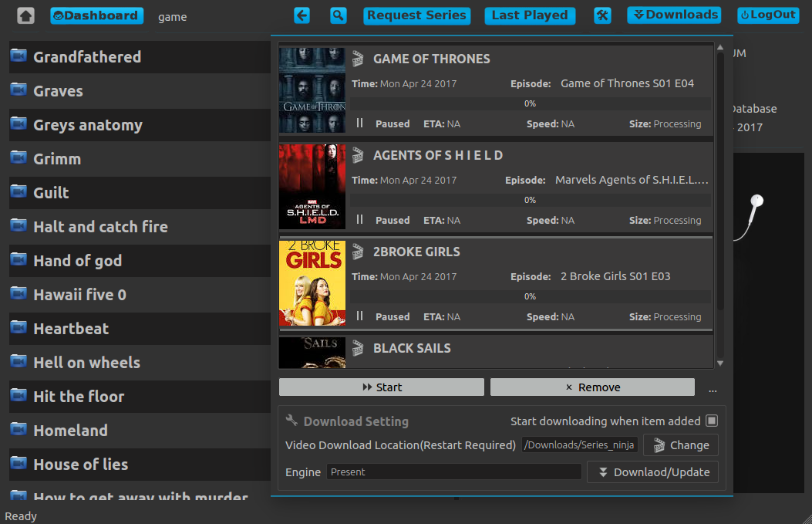Click Remove download button
The height and width of the screenshot is (524, 812).
(592, 387)
